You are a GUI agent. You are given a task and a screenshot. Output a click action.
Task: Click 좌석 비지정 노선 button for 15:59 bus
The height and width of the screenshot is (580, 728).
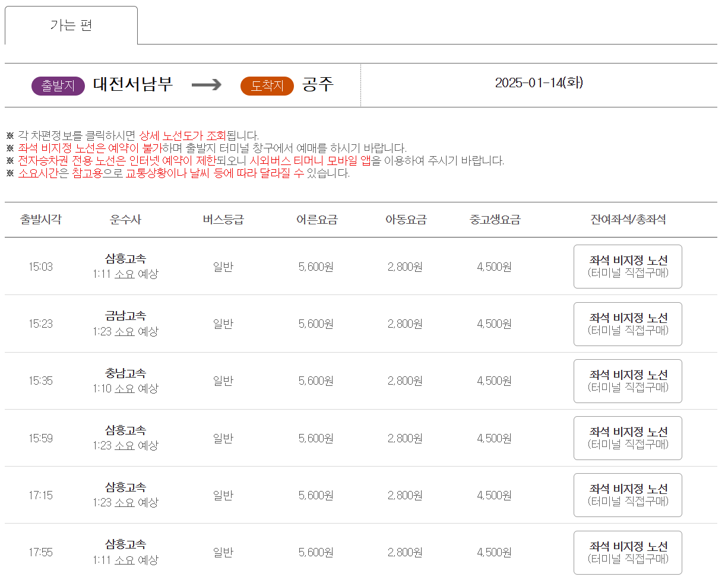coord(628,438)
